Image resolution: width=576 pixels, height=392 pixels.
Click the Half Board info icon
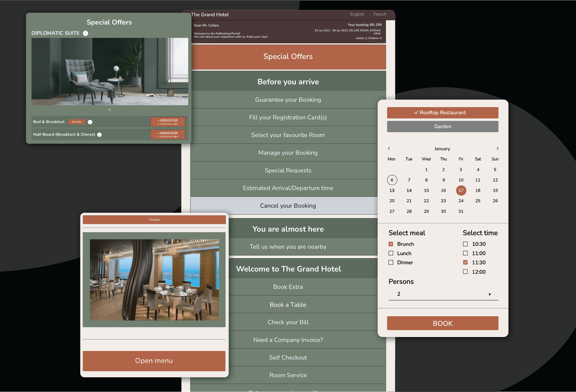[x=99, y=135]
